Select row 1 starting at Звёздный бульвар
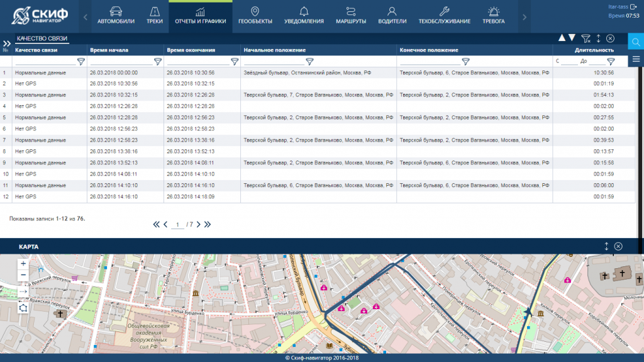The width and height of the screenshot is (644, 362). coord(318,72)
